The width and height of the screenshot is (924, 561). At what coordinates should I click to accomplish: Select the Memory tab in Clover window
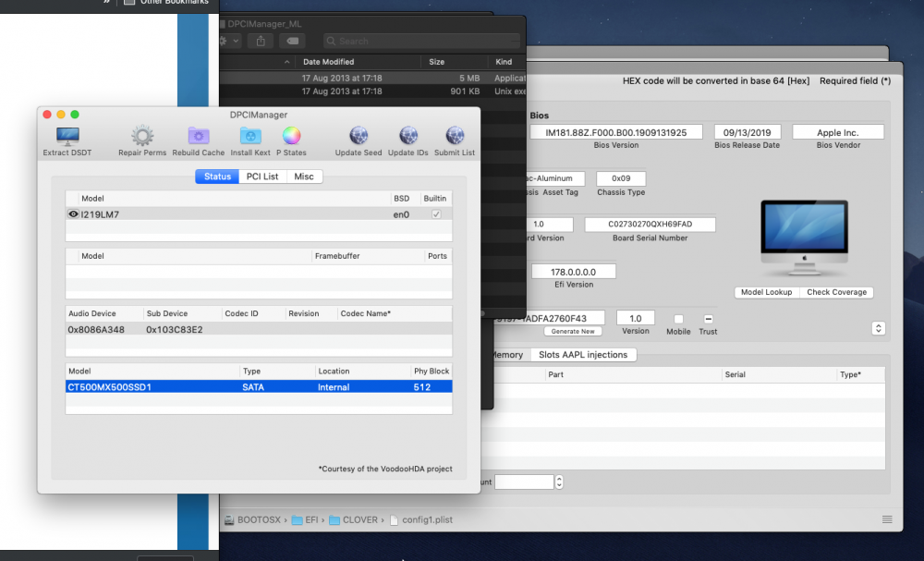[x=508, y=354]
